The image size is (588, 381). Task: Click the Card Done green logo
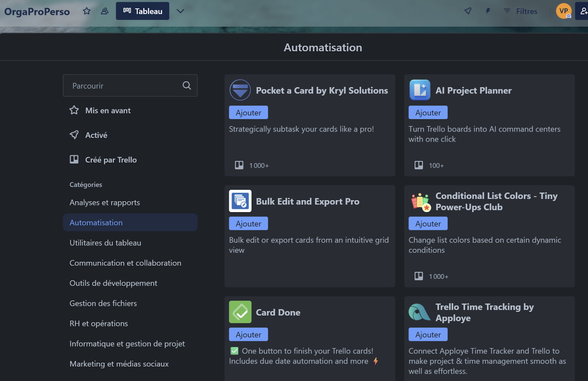coord(240,312)
